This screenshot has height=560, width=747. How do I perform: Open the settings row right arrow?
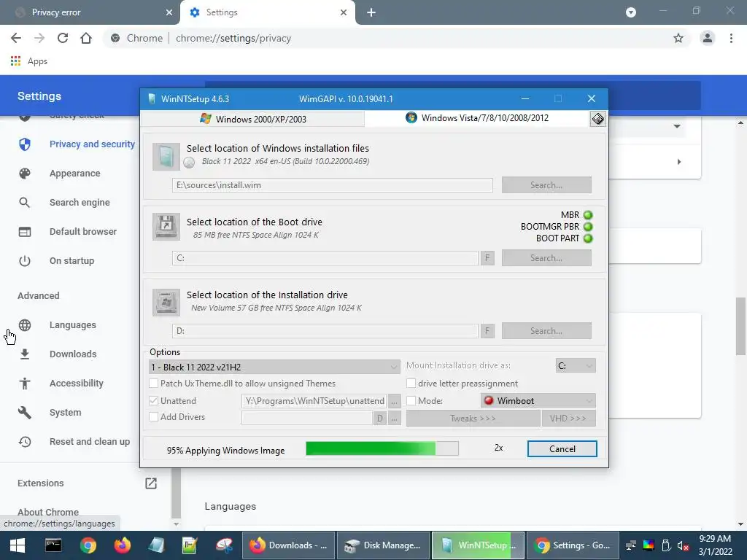point(679,162)
